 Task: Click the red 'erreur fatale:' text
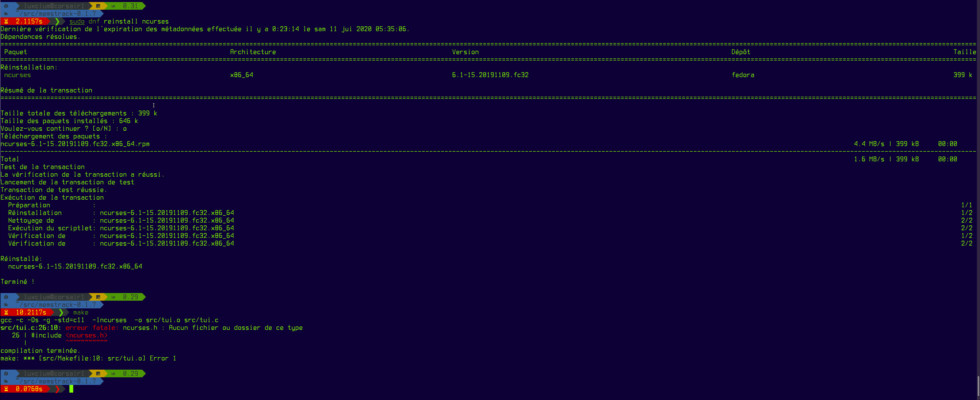[x=92, y=327]
